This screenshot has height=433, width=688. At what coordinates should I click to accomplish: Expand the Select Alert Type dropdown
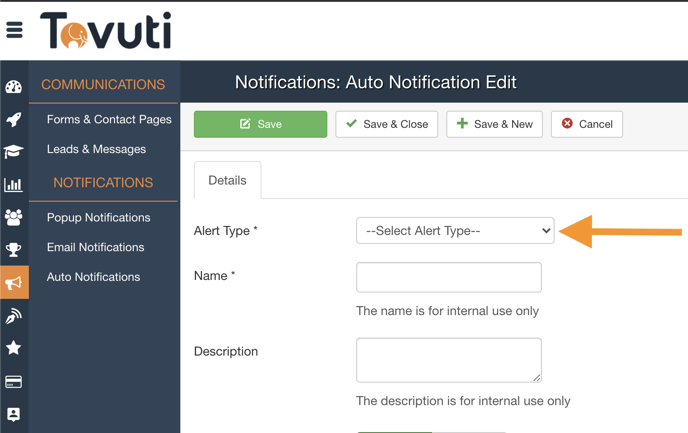(455, 231)
